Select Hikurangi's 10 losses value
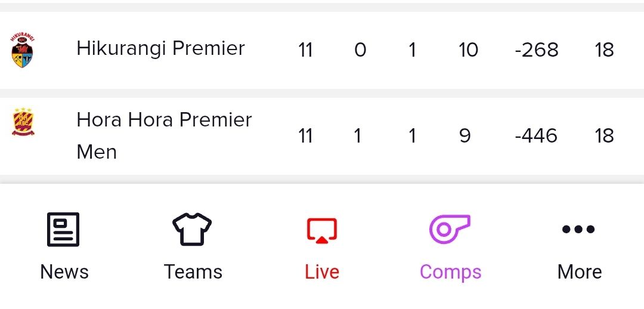Image resolution: width=644 pixels, height=309 pixels. pos(468,50)
